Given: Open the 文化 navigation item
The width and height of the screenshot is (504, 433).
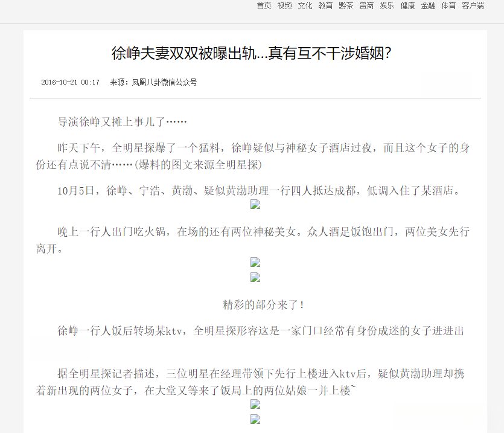Looking at the screenshot, I should click(305, 5).
